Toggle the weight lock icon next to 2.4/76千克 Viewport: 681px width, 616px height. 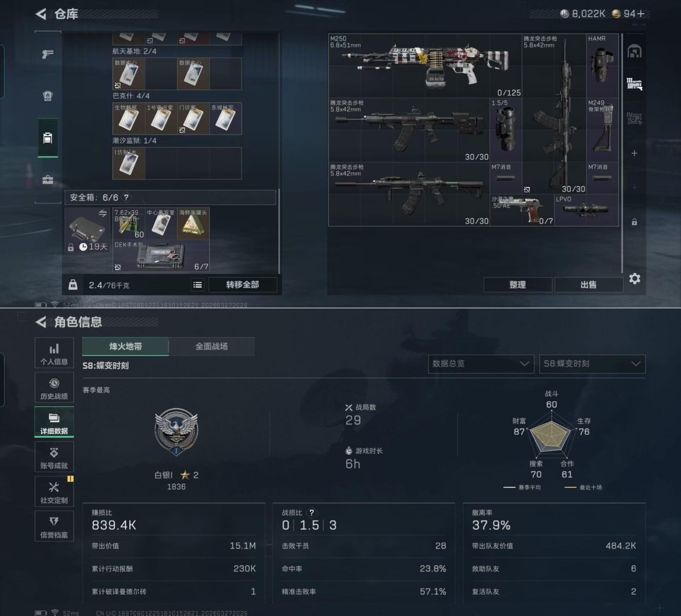coord(73,285)
